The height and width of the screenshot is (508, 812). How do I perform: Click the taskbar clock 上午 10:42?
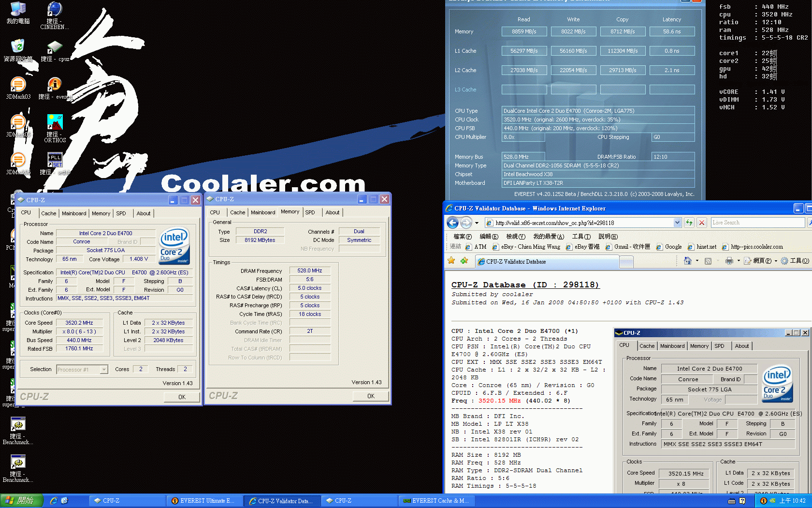[792, 501]
